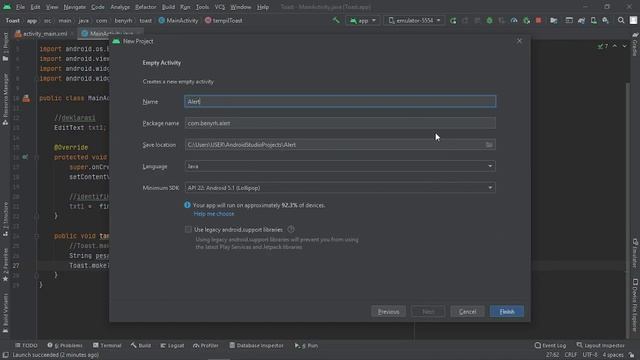Viewport: 640px width, 360px height.
Task: Open the Gradle side panel tab
Action: click(635, 45)
